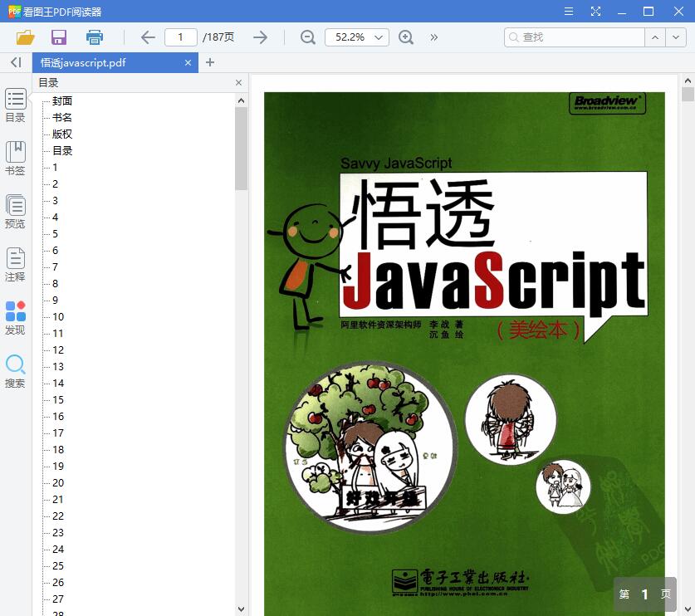The image size is (695, 616).
Task: Select outline entry 2
Action: [55, 184]
